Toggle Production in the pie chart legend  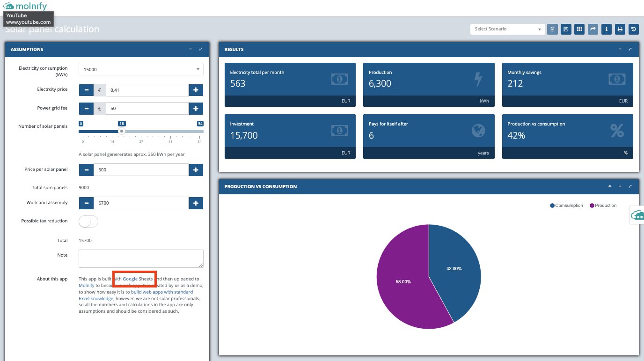603,205
